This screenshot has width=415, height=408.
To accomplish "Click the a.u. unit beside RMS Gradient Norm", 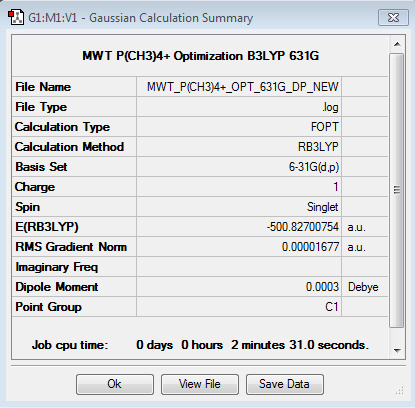I will coord(356,247).
